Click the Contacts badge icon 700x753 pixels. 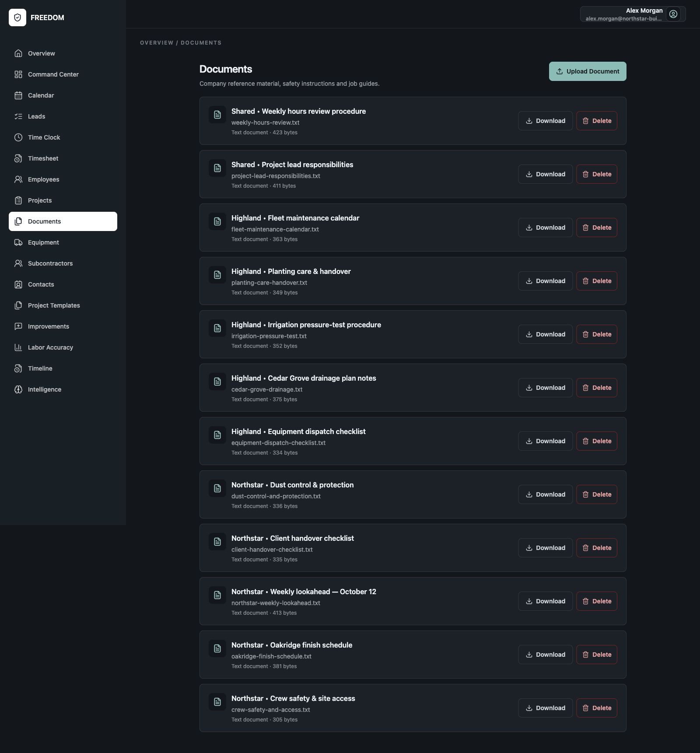coord(18,284)
